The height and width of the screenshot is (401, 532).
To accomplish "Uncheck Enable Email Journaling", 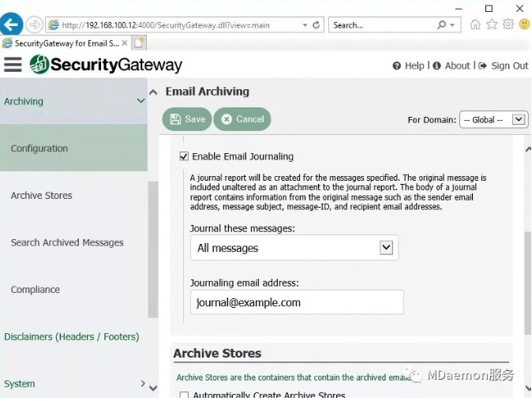I will (184, 156).
